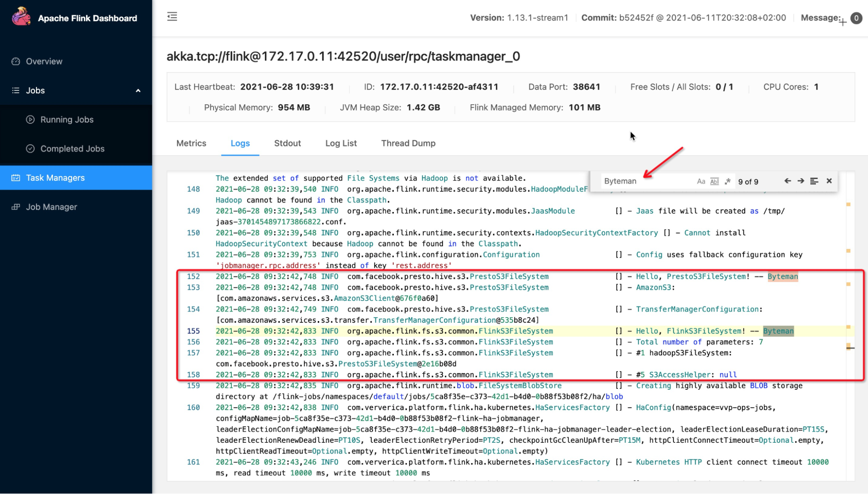
Task: Select the Overview navigation icon
Action: 16,61
